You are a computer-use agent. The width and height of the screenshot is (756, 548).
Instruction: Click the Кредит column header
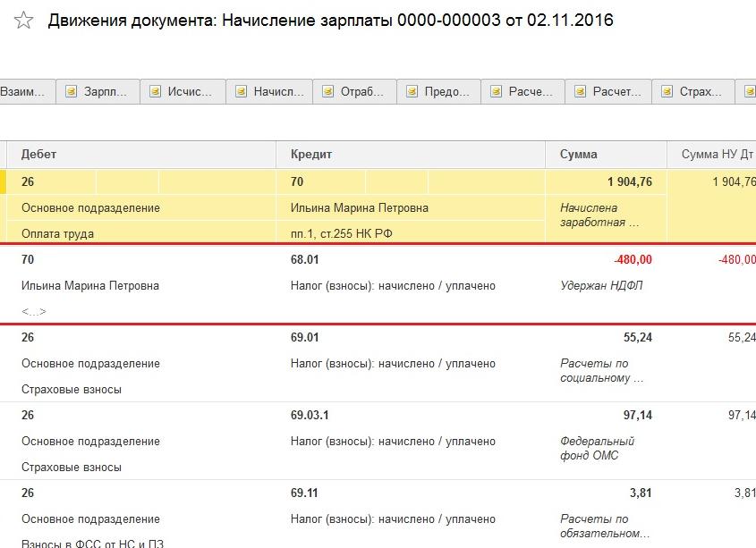(x=411, y=155)
